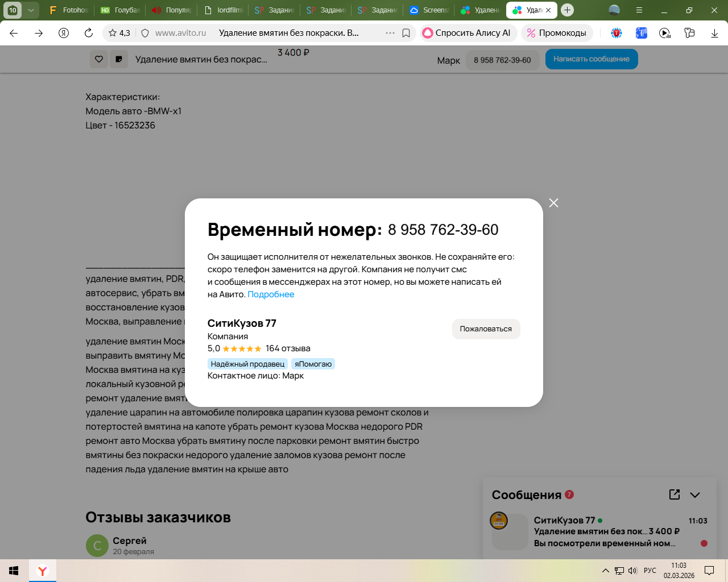The image size is (728, 582).
Task: Go forward in browser history
Action: [39, 33]
